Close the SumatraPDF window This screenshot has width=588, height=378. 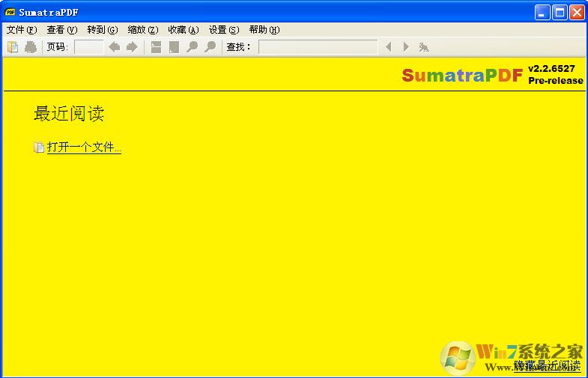coord(577,13)
